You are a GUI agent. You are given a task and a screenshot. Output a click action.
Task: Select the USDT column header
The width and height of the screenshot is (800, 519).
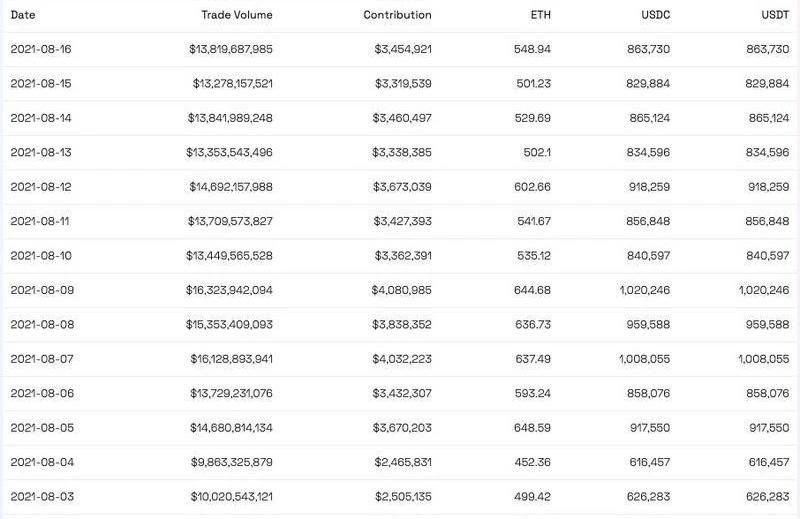(773, 15)
